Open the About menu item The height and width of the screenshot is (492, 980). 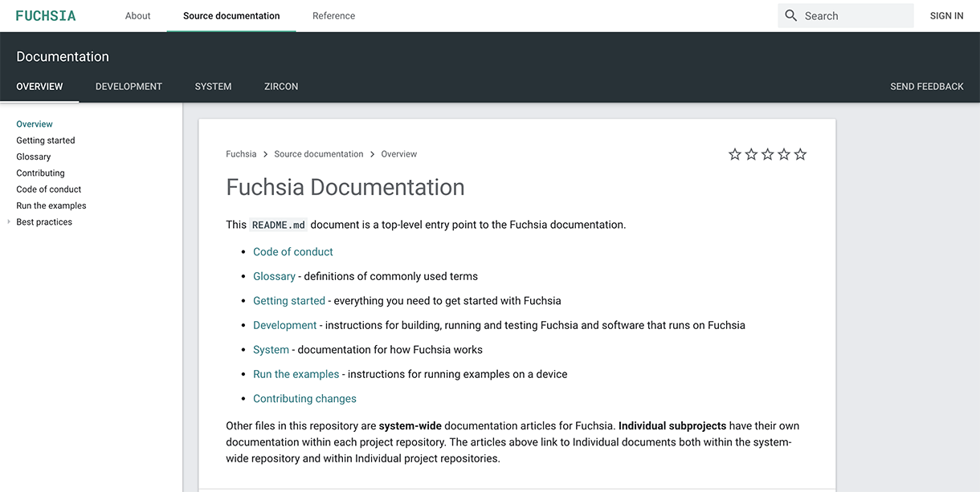click(138, 15)
